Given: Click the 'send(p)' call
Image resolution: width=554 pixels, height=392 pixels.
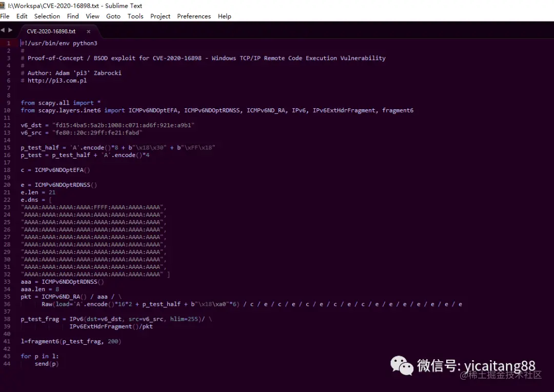Looking at the screenshot, I should click(47, 364).
